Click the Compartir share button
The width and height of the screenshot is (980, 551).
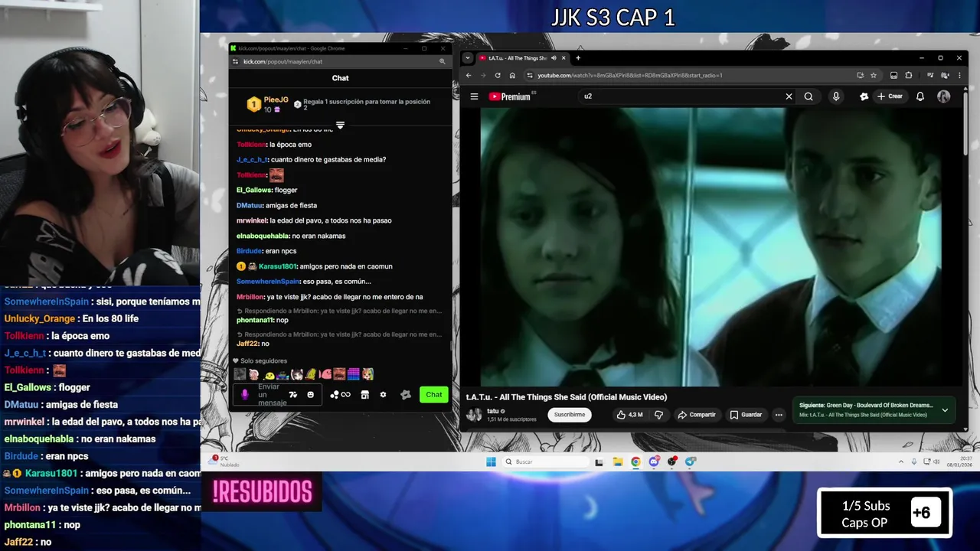pyautogui.click(x=697, y=415)
